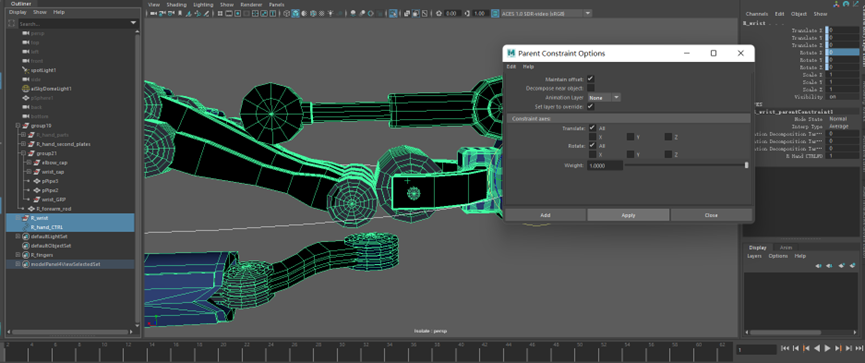This screenshot has width=865, height=363.
Task: Open the Shading menu in viewport
Action: (177, 4)
